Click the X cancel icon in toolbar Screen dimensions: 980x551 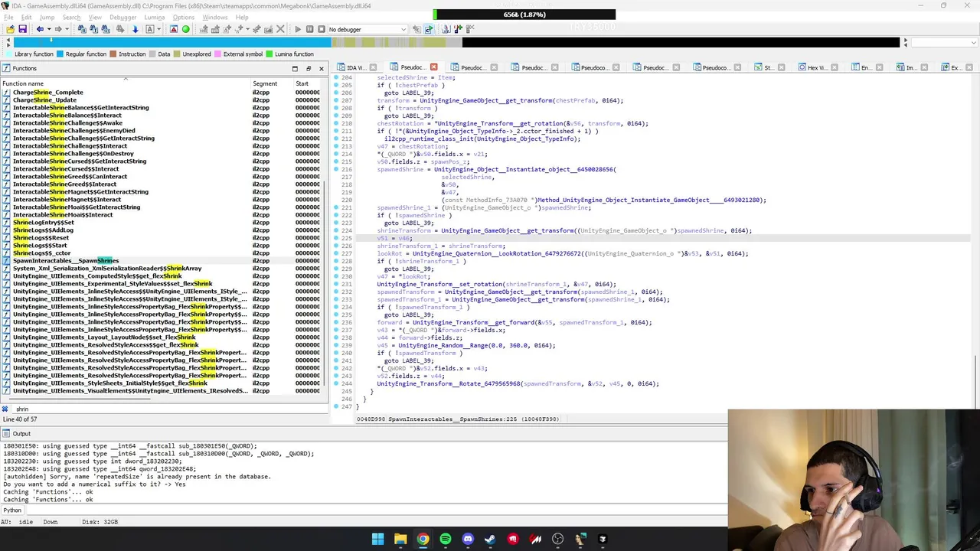[280, 29]
